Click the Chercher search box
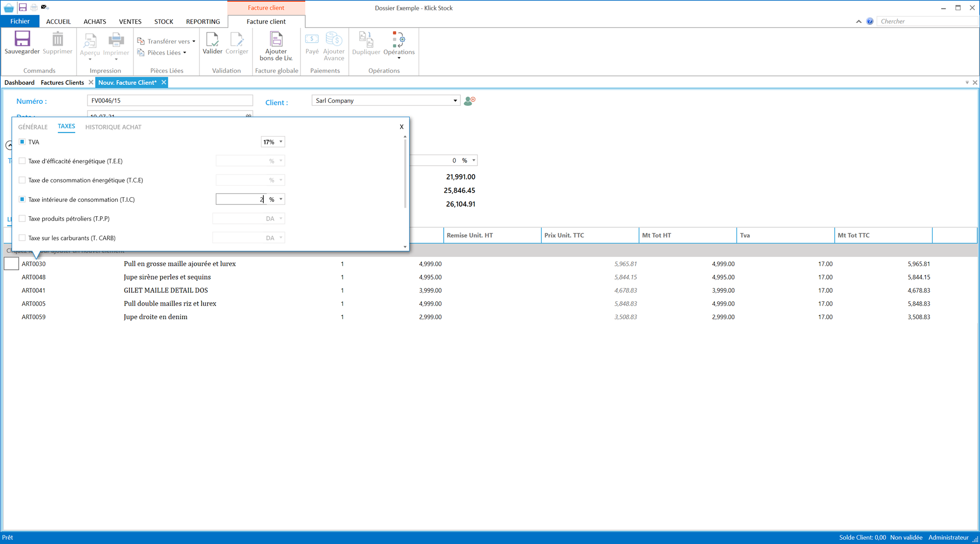Screen dimensions: 980x544 tap(927, 21)
